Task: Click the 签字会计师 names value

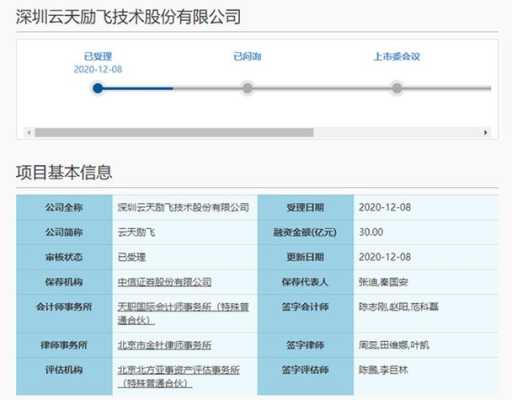Action: tap(398, 307)
